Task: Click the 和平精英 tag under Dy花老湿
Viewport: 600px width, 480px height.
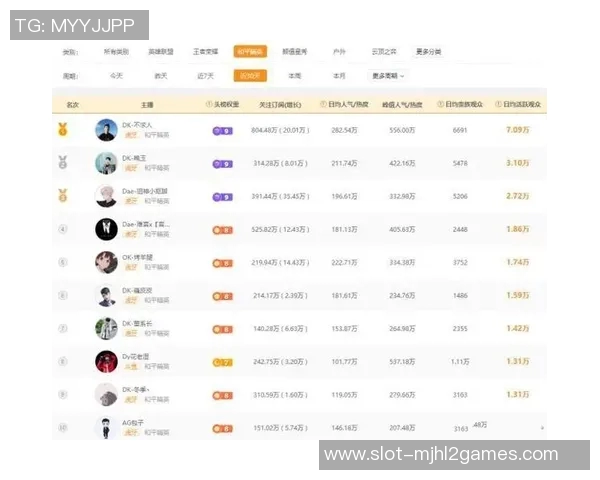Action: (x=157, y=366)
